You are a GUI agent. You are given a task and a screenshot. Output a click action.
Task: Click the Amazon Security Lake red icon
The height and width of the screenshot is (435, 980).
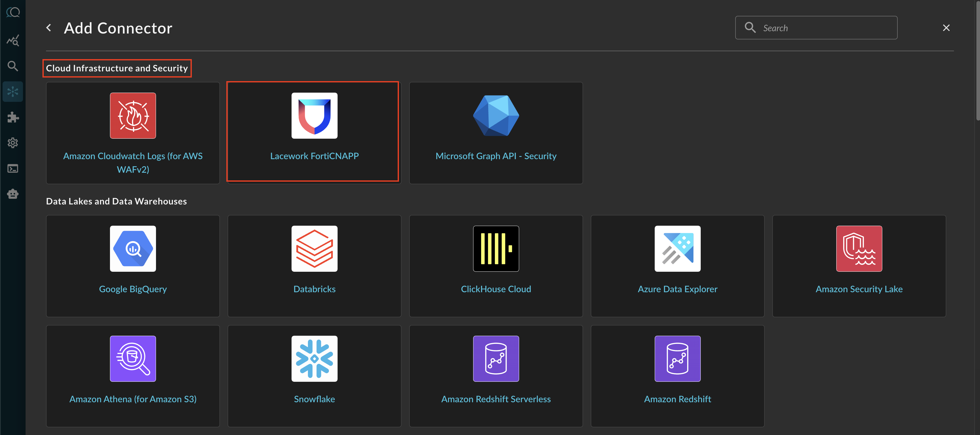point(859,248)
